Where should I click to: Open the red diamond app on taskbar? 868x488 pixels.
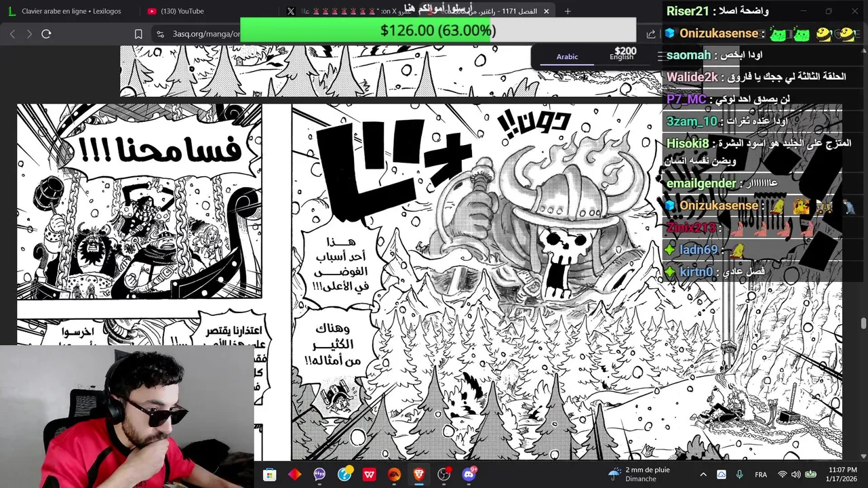point(294,474)
